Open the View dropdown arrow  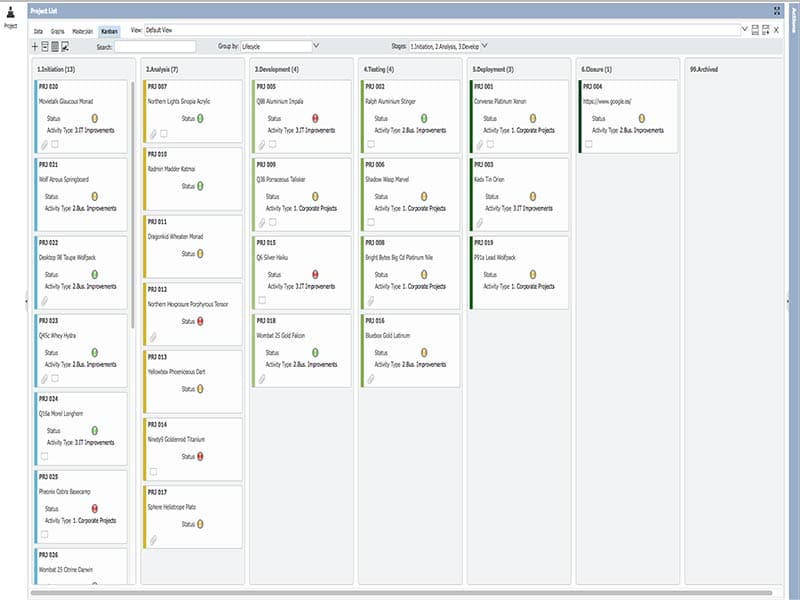(x=744, y=30)
